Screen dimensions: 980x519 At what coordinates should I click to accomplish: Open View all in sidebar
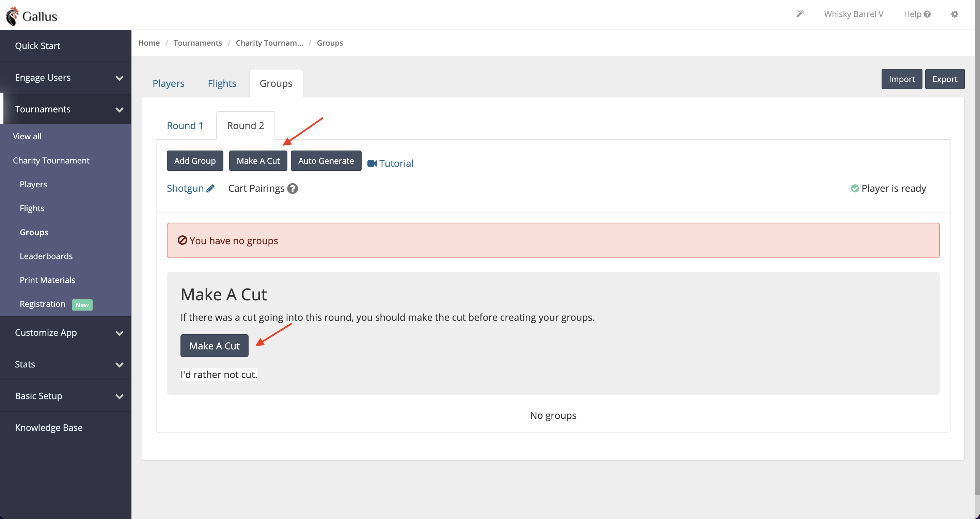click(x=27, y=136)
